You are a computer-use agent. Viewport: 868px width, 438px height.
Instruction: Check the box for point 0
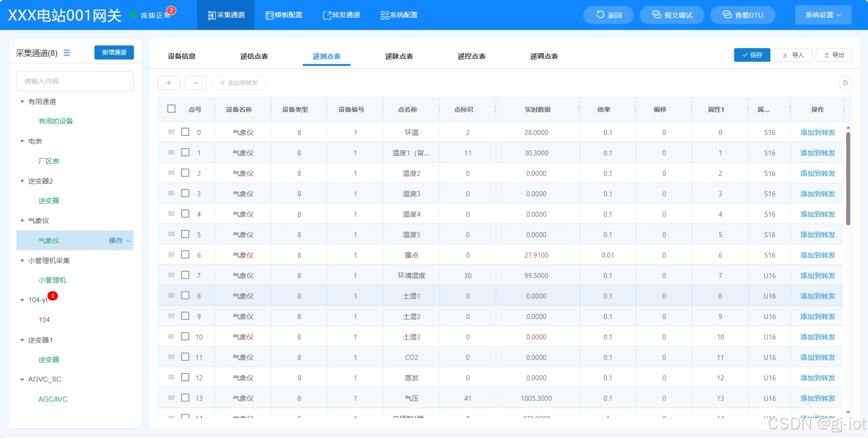[185, 132]
